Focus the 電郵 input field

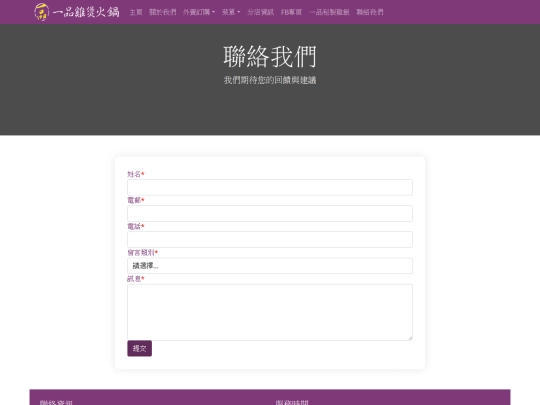coord(270,214)
